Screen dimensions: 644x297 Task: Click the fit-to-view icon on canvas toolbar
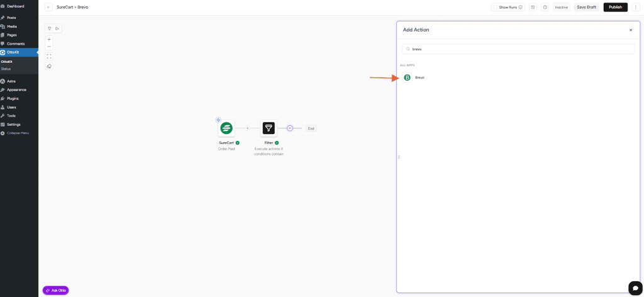49,56
